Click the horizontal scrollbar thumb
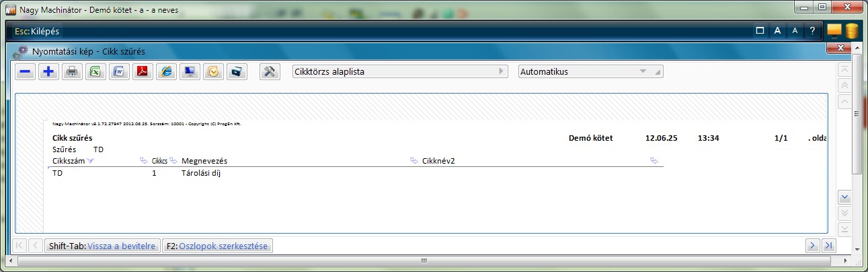 pyautogui.click(x=424, y=261)
